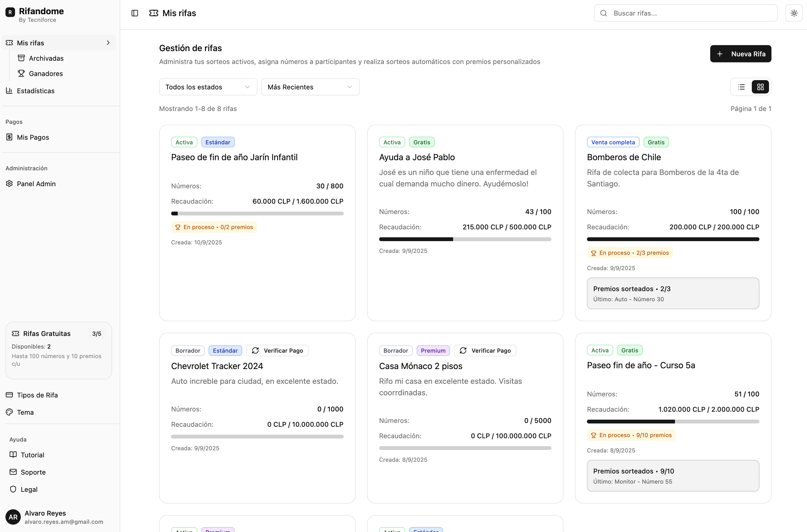807x532 pixels.
Task: Open the Más Recientes sort dropdown
Action: click(310, 87)
